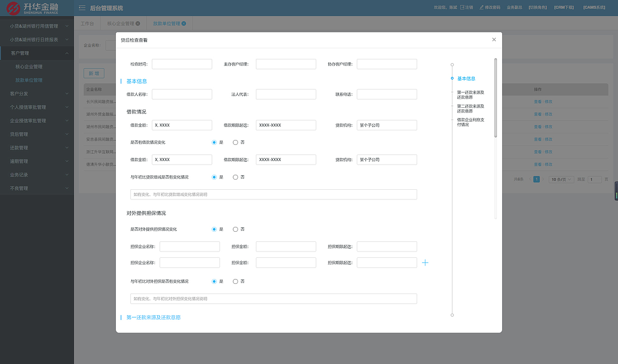Select 是 for 与年初比对外担保是否有变化情况
Image resolution: width=618 pixels, height=364 pixels.
tap(214, 281)
